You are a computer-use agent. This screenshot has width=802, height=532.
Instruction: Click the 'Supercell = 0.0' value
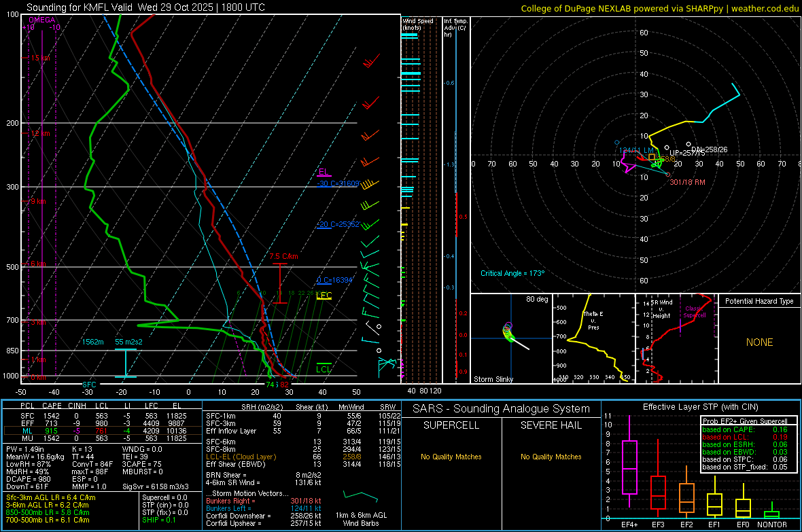point(164,497)
